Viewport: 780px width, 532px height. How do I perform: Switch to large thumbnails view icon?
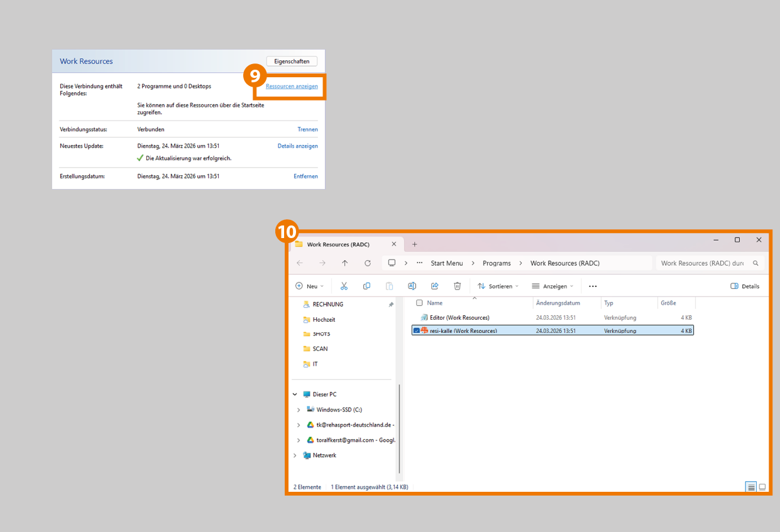click(762, 487)
